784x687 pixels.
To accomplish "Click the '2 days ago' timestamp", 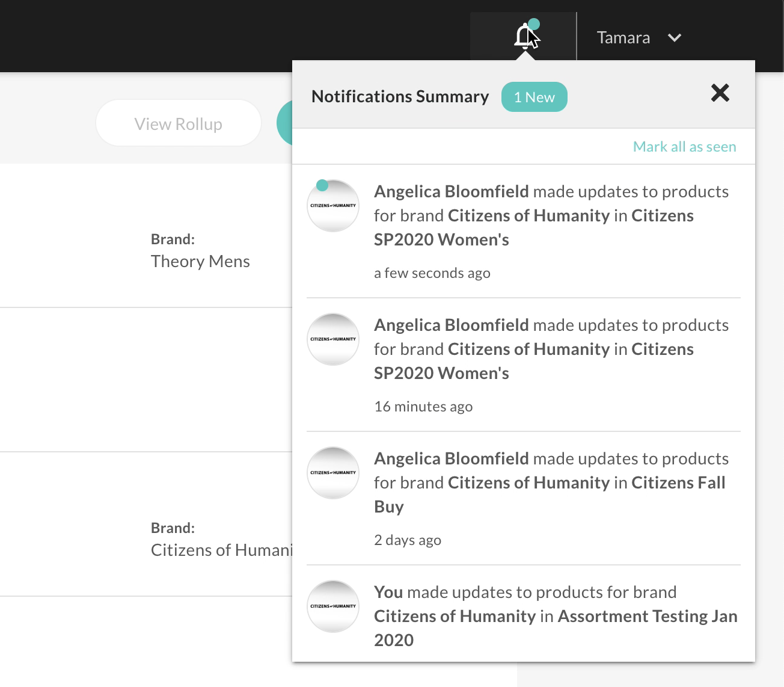I will click(x=408, y=540).
